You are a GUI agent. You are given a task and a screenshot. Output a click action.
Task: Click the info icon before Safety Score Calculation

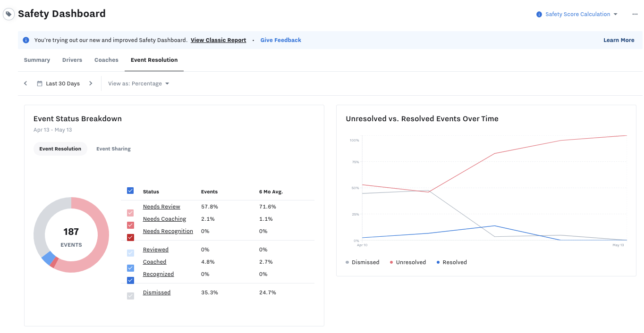coord(539,14)
